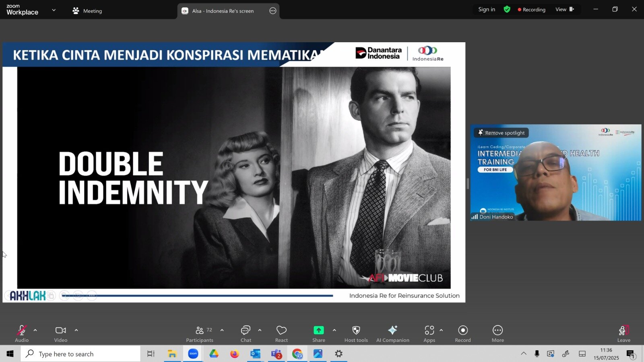Open Windows Start menu

10,354
